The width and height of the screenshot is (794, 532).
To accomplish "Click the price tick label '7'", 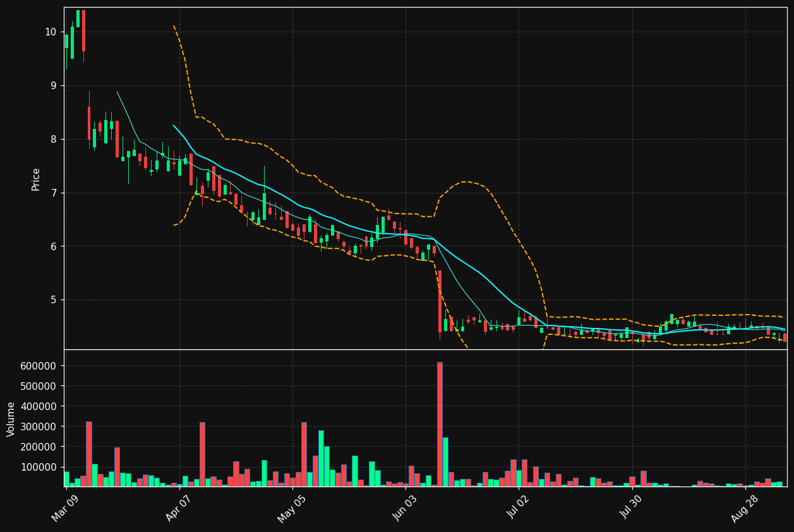I will tap(54, 193).
